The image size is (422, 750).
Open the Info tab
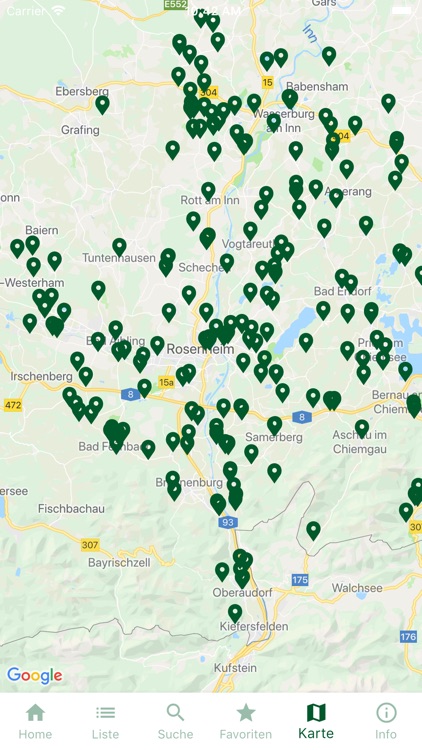click(x=386, y=721)
